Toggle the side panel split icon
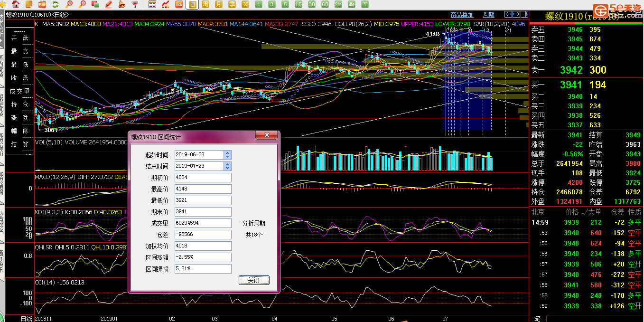This screenshot has height=322, width=644. (x=524, y=14)
